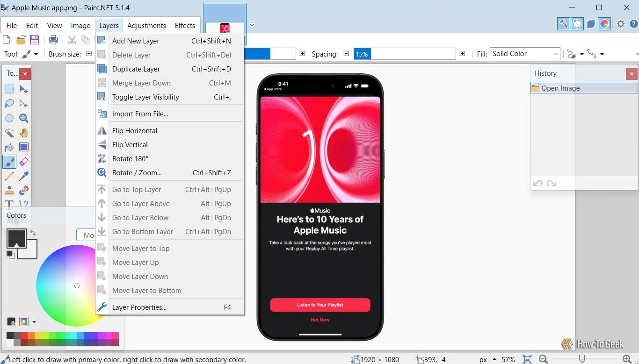This screenshot has width=639, height=364.
Task: Click the Cut scissors icon
Action: (72, 40)
